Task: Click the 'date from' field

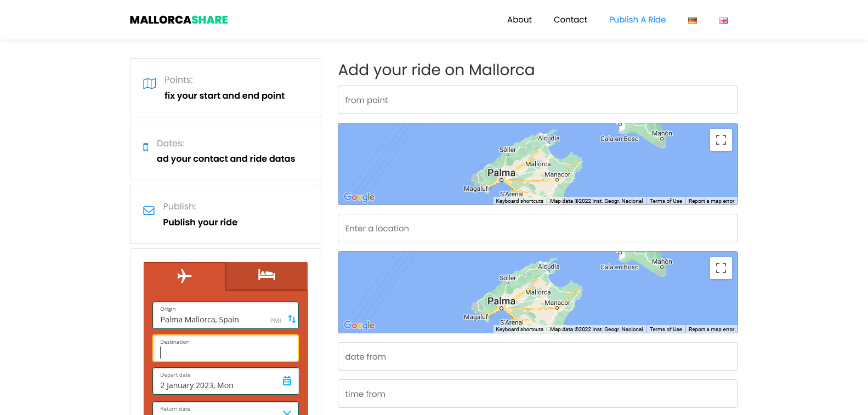Action: click(538, 356)
